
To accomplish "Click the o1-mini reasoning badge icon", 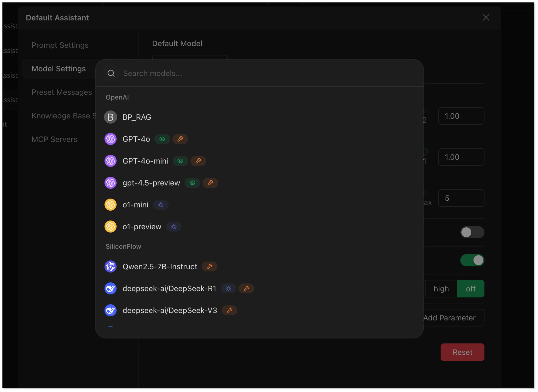I will tap(161, 205).
